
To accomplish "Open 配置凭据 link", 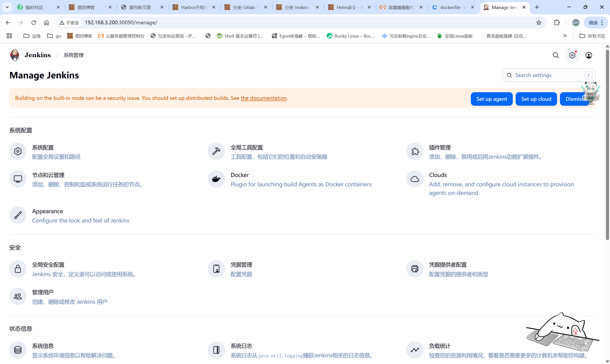I will [241, 274].
